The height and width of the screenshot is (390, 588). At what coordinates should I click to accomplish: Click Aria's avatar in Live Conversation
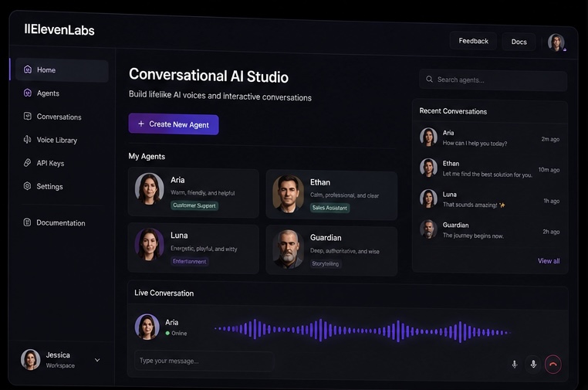147,327
